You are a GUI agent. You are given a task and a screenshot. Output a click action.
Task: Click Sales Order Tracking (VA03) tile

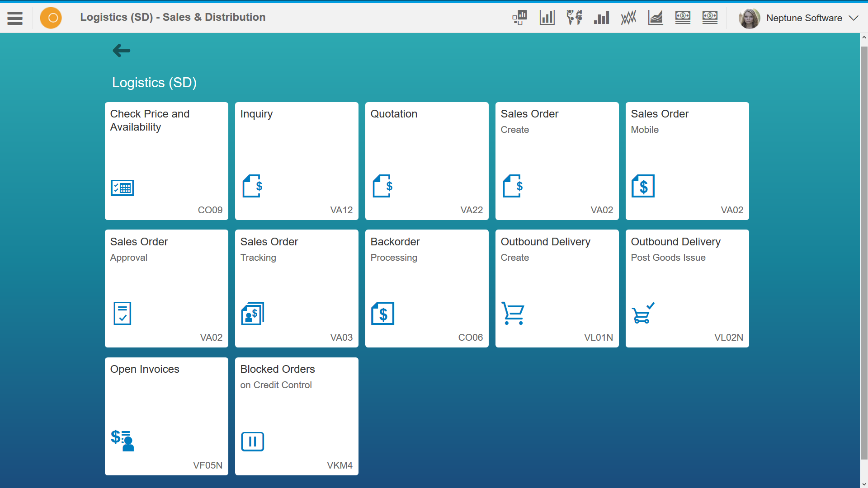pyautogui.click(x=297, y=288)
